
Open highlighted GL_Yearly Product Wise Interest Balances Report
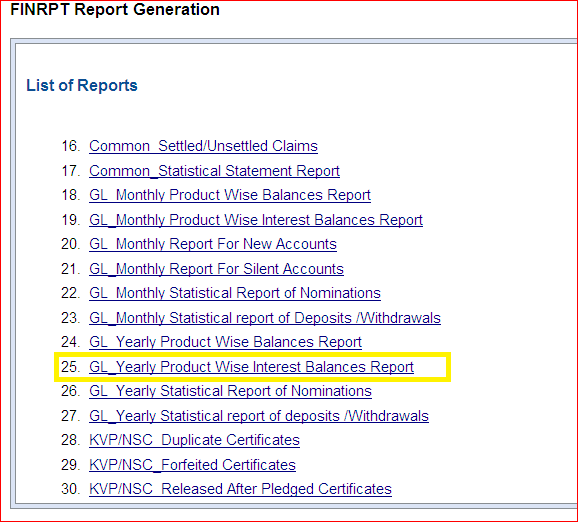(x=251, y=367)
